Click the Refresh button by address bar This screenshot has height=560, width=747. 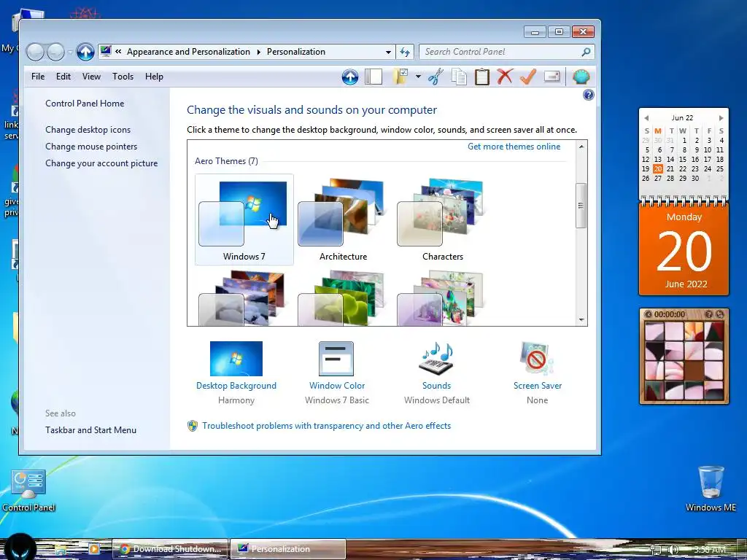405,52
